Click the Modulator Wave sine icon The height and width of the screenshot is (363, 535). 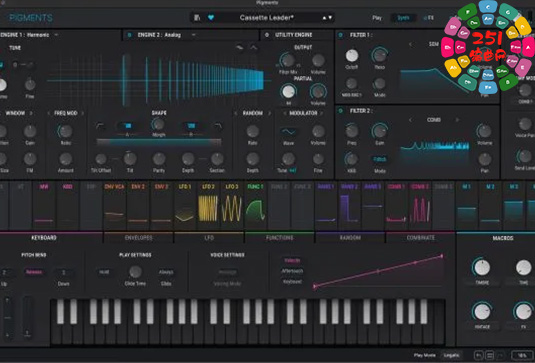pyautogui.click(x=289, y=132)
